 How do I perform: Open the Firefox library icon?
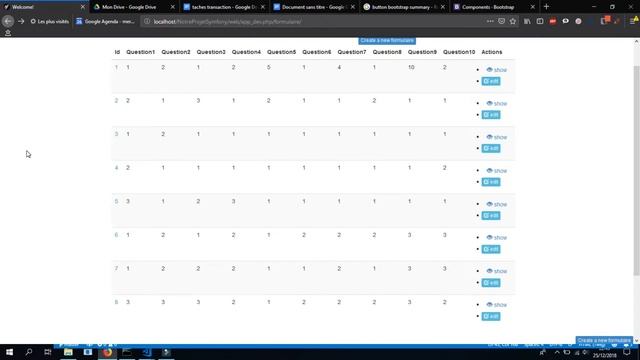click(527, 21)
